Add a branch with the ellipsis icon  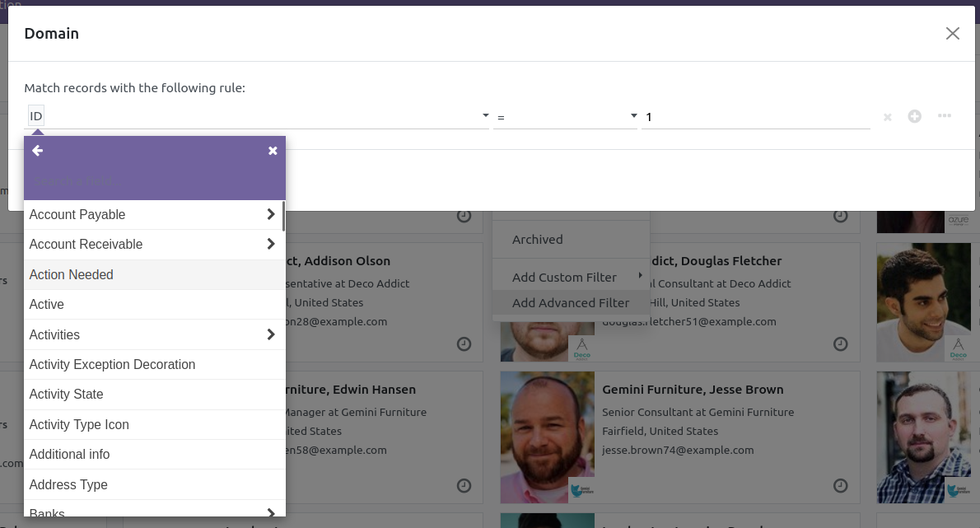click(945, 116)
